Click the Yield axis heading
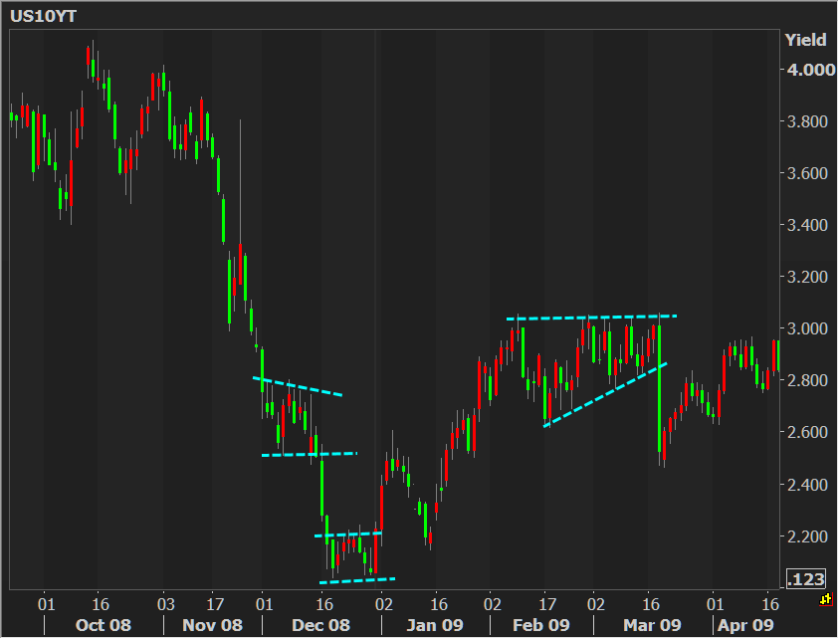 pos(805,40)
